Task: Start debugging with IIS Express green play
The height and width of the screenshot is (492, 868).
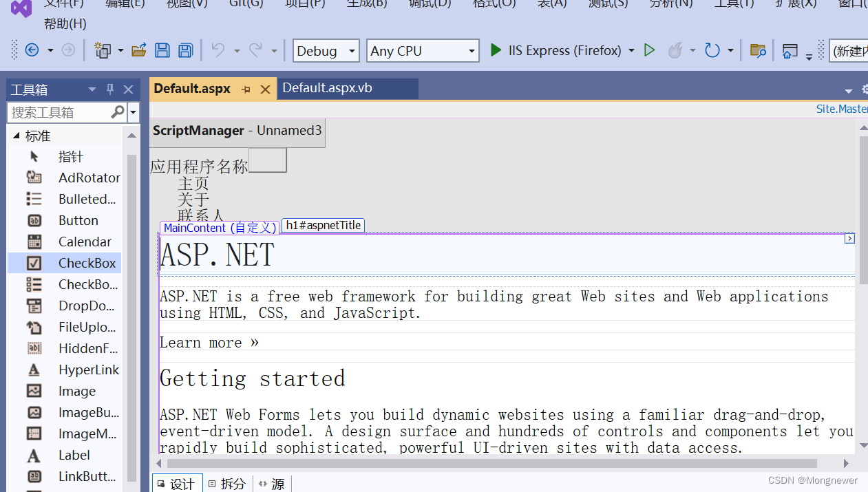Action: click(496, 50)
